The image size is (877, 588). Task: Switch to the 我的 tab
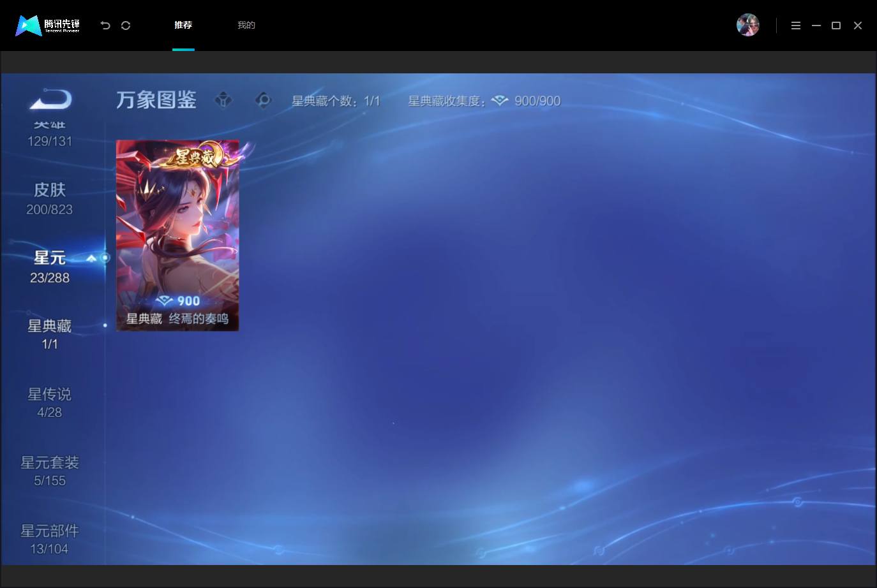point(246,25)
